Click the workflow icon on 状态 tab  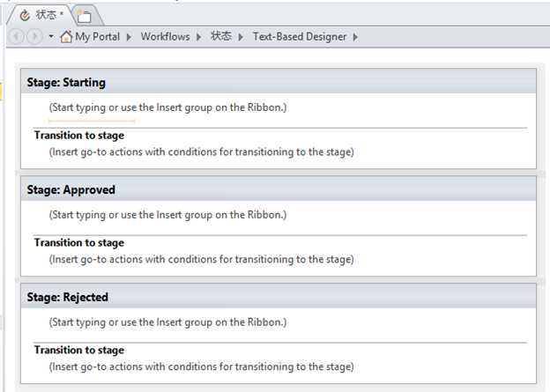click(x=25, y=16)
